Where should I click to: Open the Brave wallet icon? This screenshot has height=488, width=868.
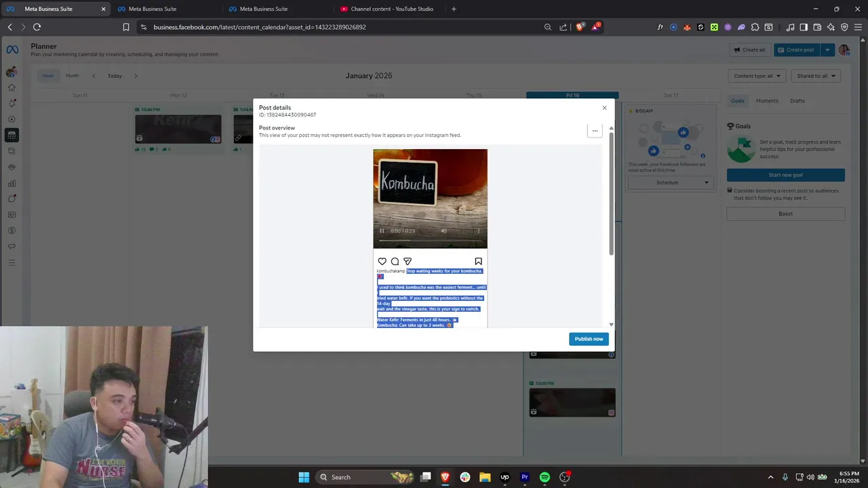(817, 27)
